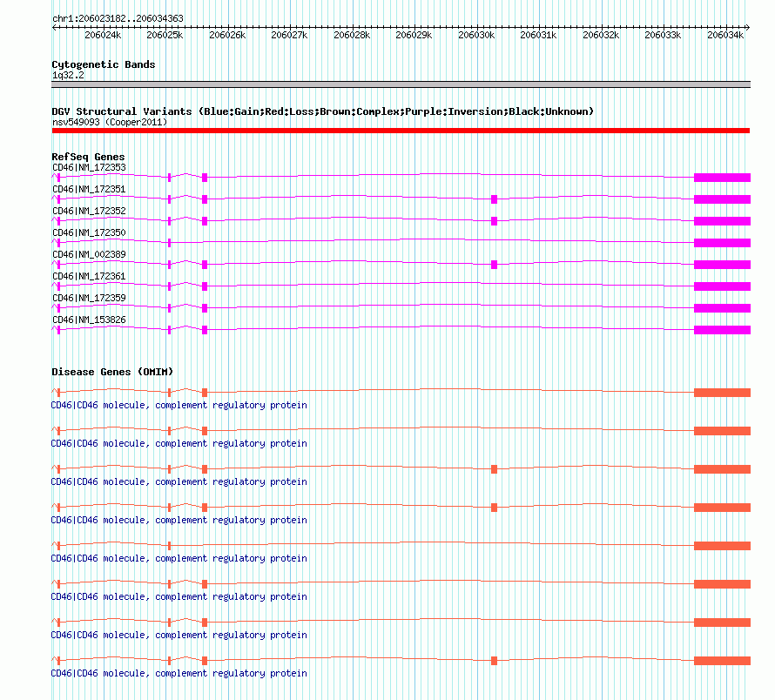Click the 206031k ruler label
The width and height of the screenshot is (775, 700).
[538, 35]
